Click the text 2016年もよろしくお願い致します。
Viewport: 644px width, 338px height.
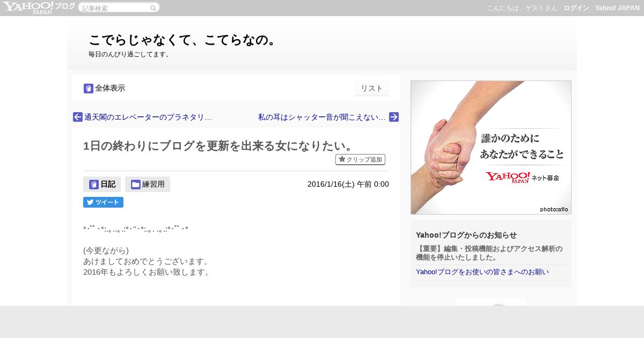coord(146,272)
